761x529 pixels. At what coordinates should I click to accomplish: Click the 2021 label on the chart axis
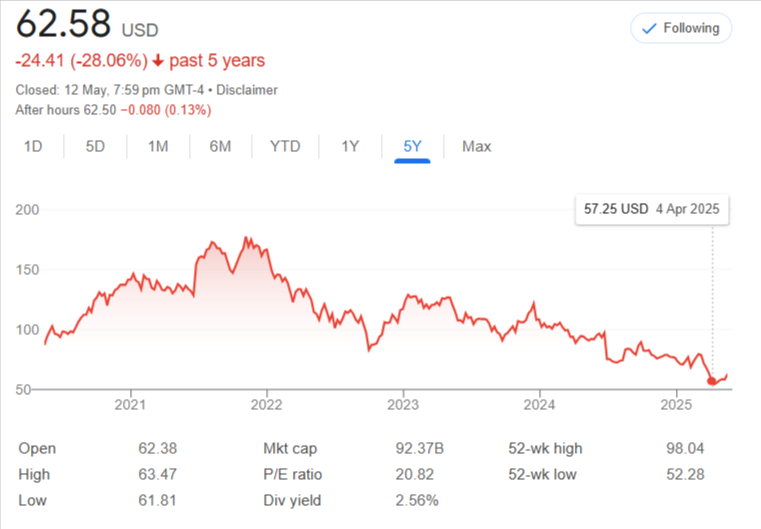(130, 405)
